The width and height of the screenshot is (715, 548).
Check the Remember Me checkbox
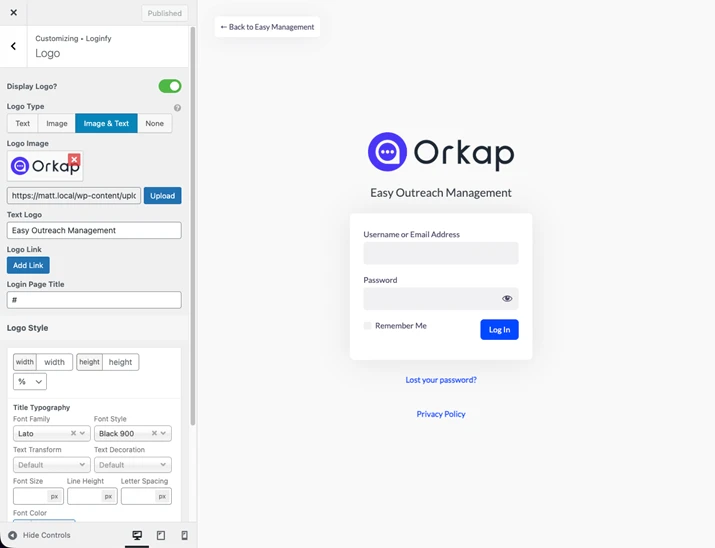coord(367,326)
